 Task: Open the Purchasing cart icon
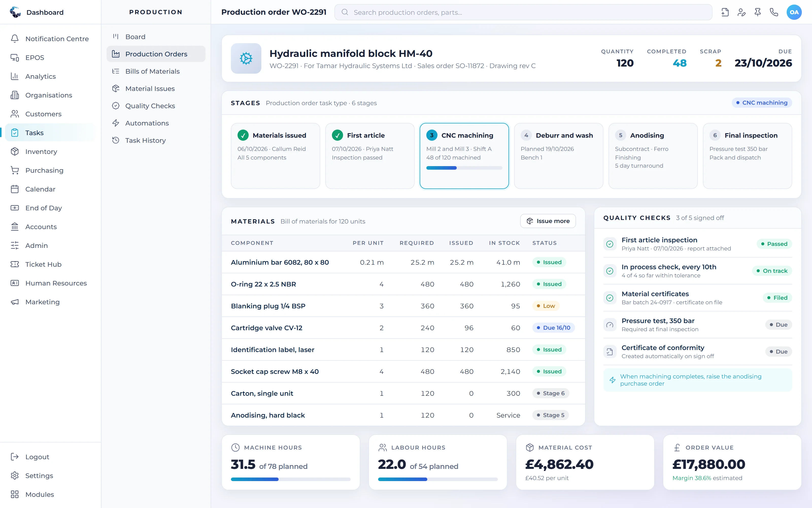15,170
